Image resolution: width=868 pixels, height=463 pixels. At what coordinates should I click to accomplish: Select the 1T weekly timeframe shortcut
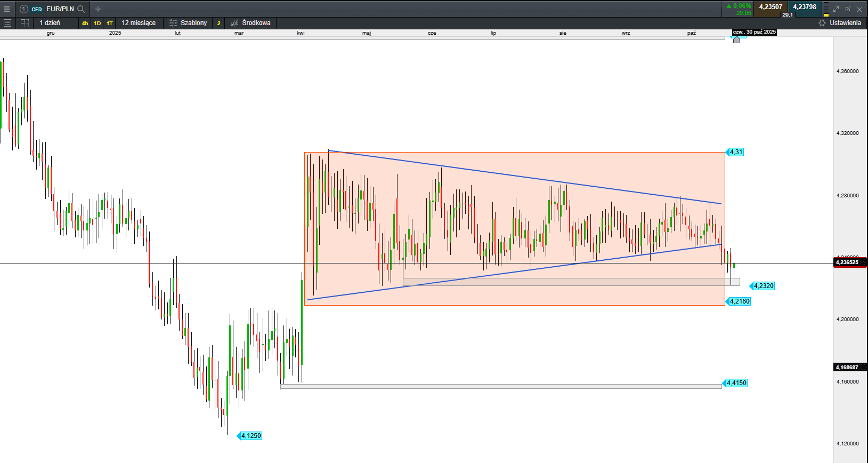pos(109,23)
